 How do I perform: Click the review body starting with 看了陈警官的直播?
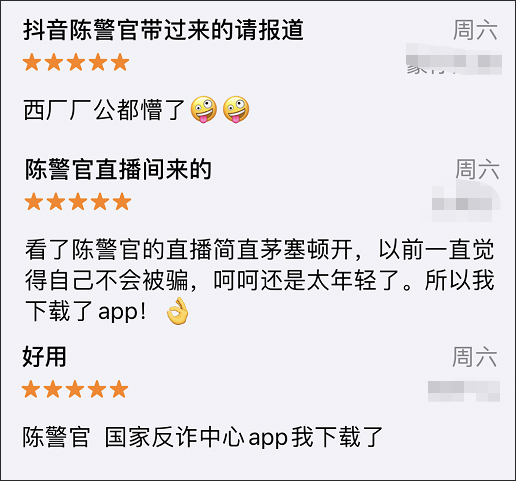click(259, 280)
